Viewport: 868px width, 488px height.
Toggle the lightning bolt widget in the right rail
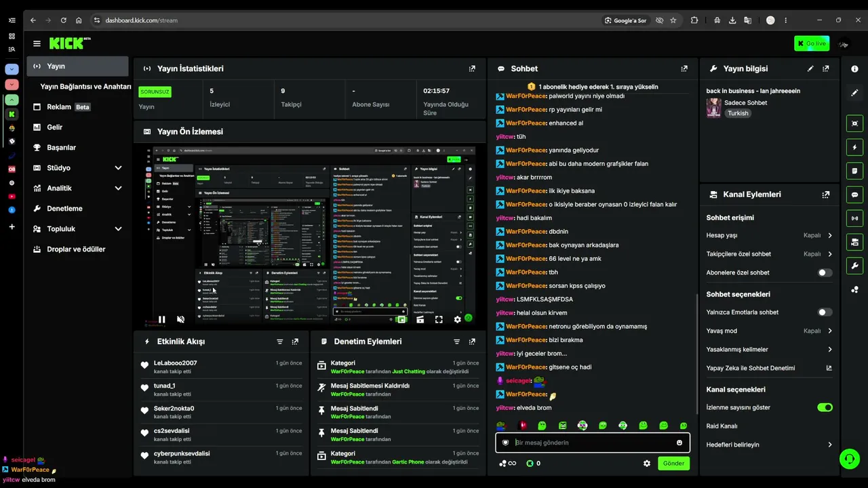pos(854,147)
